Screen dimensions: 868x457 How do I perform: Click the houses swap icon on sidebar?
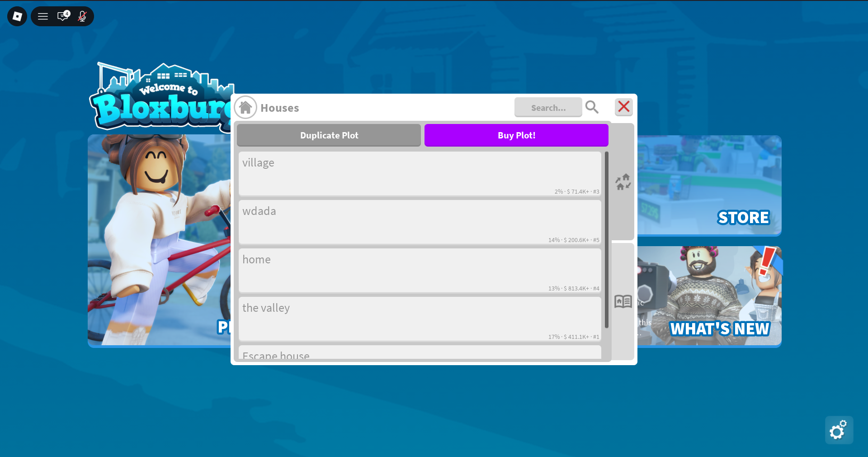(623, 182)
